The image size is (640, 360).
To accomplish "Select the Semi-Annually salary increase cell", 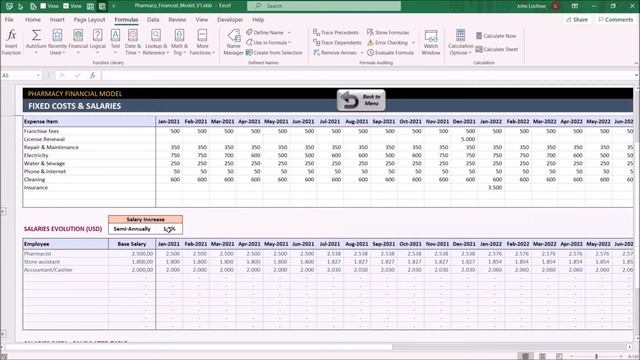I will pyautogui.click(x=132, y=229).
